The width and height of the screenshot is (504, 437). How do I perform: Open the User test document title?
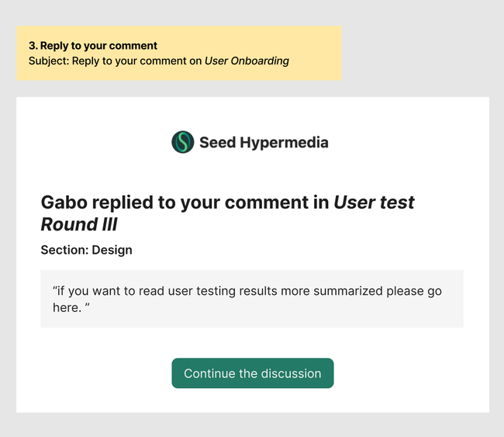(x=375, y=203)
